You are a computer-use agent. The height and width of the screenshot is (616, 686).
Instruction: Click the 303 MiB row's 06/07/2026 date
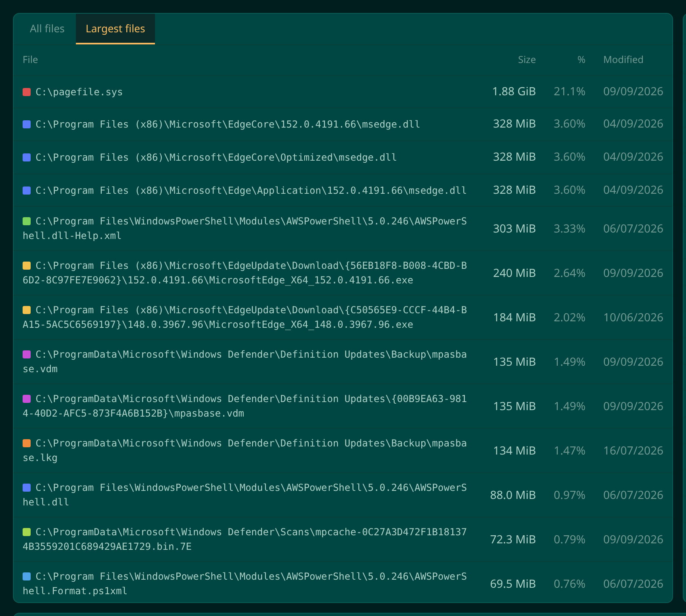pos(633,229)
